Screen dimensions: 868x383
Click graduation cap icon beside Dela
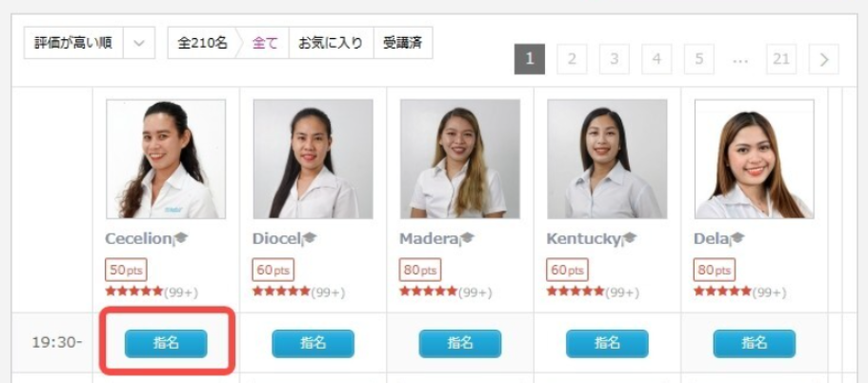pyautogui.click(x=737, y=238)
